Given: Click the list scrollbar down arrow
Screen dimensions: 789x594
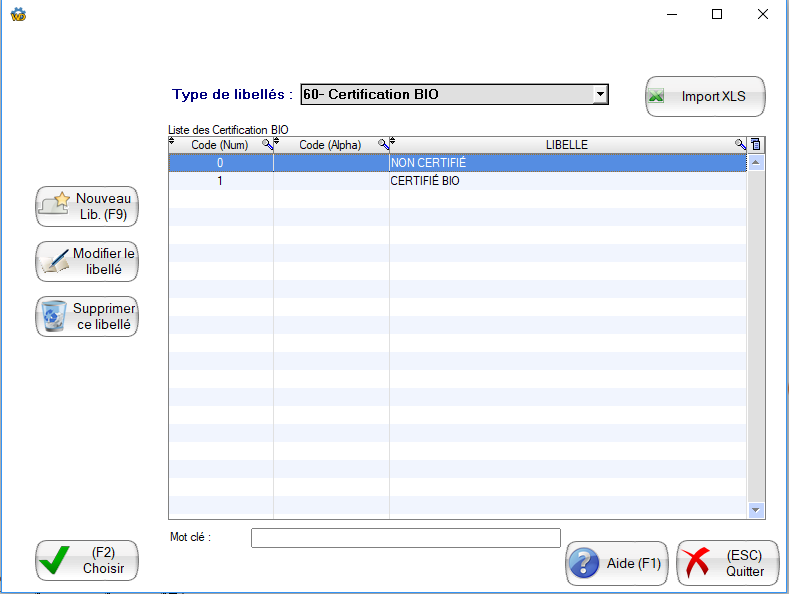Looking at the screenshot, I should 756,510.
